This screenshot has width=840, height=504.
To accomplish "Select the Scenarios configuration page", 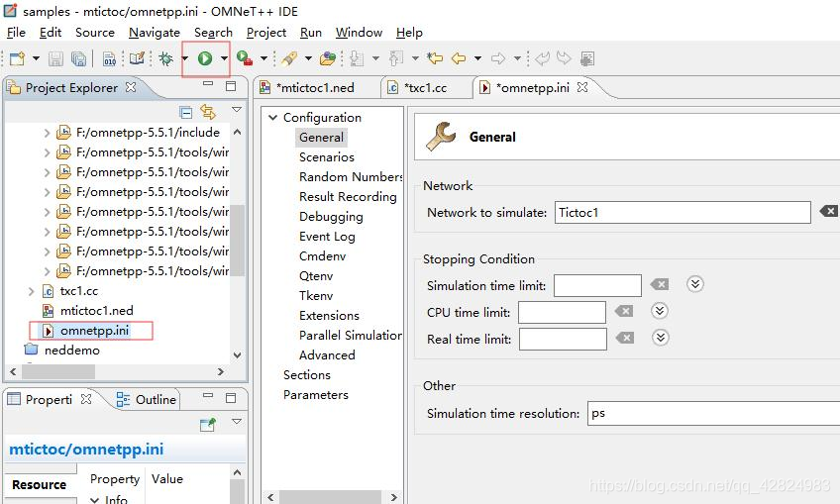I will pyautogui.click(x=327, y=157).
